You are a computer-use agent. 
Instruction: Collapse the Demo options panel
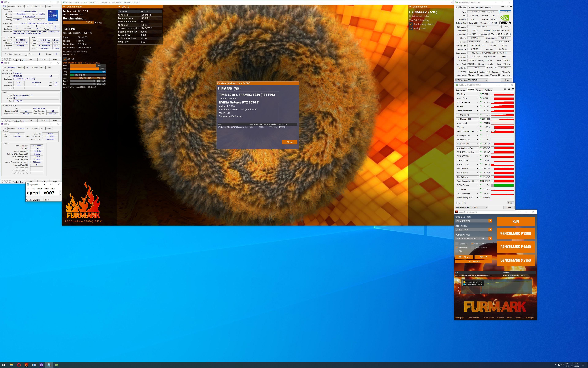pyautogui.click(x=410, y=7)
